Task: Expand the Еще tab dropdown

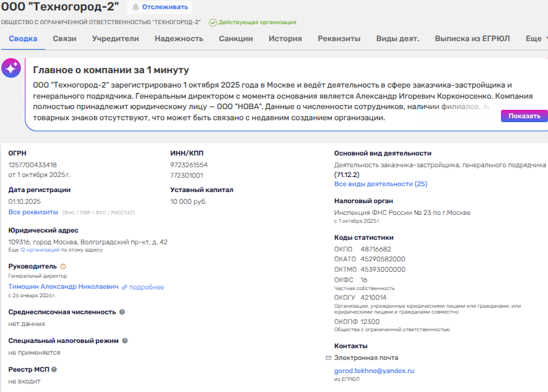Action: point(536,39)
